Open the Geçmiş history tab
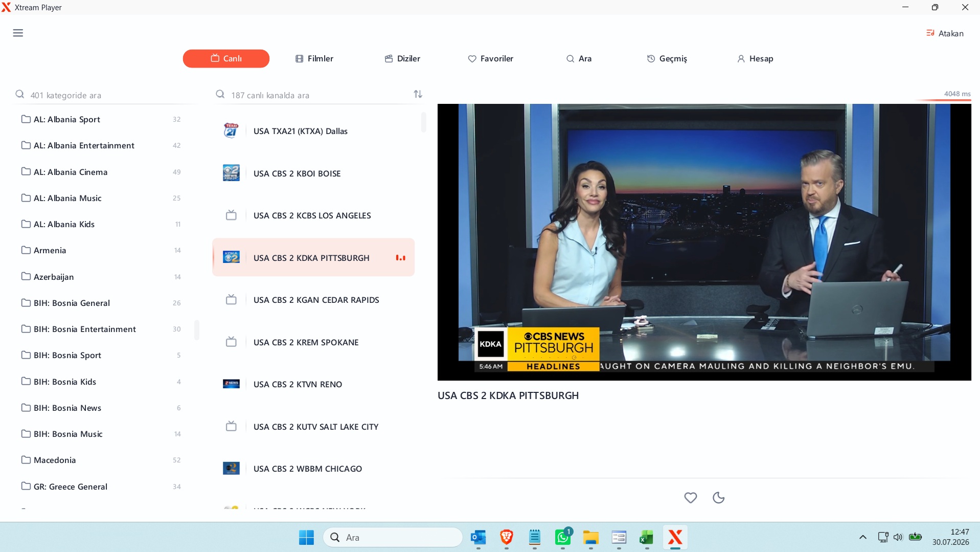The width and height of the screenshot is (980, 552). pos(667,59)
